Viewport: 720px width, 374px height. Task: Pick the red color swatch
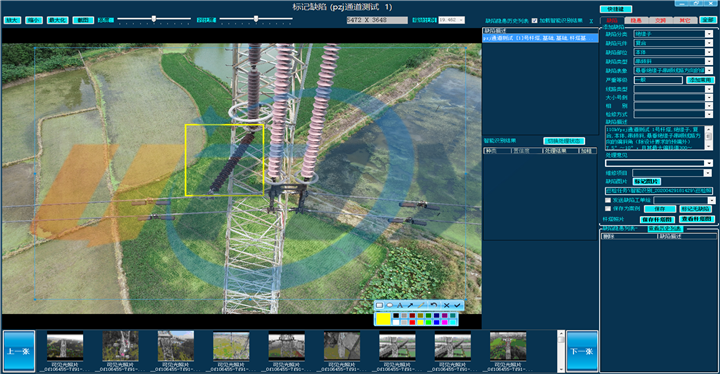pyautogui.click(x=412, y=322)
